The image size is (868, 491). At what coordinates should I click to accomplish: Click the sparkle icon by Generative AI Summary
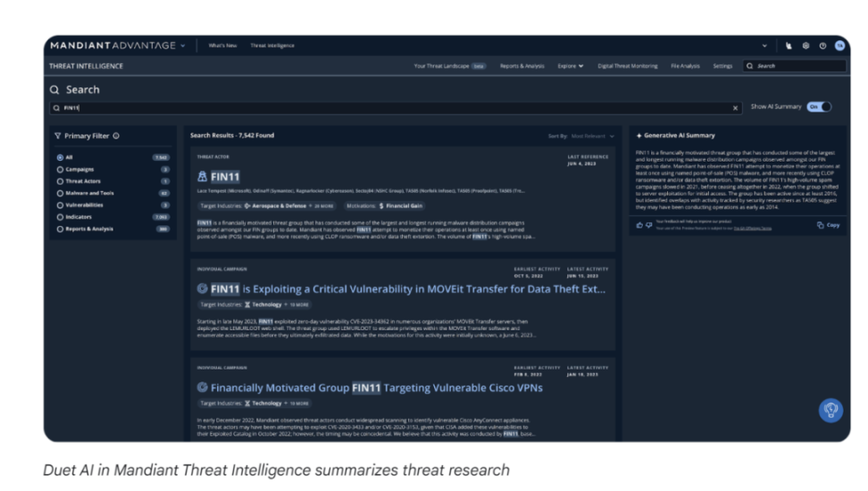(x=638, y=136)
